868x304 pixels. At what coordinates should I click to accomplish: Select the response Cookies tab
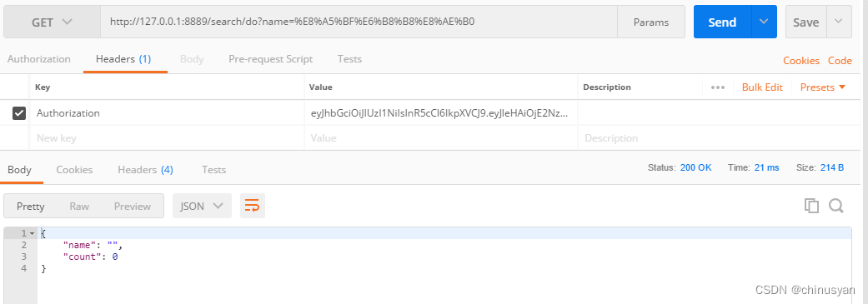[x=74, y=170]
